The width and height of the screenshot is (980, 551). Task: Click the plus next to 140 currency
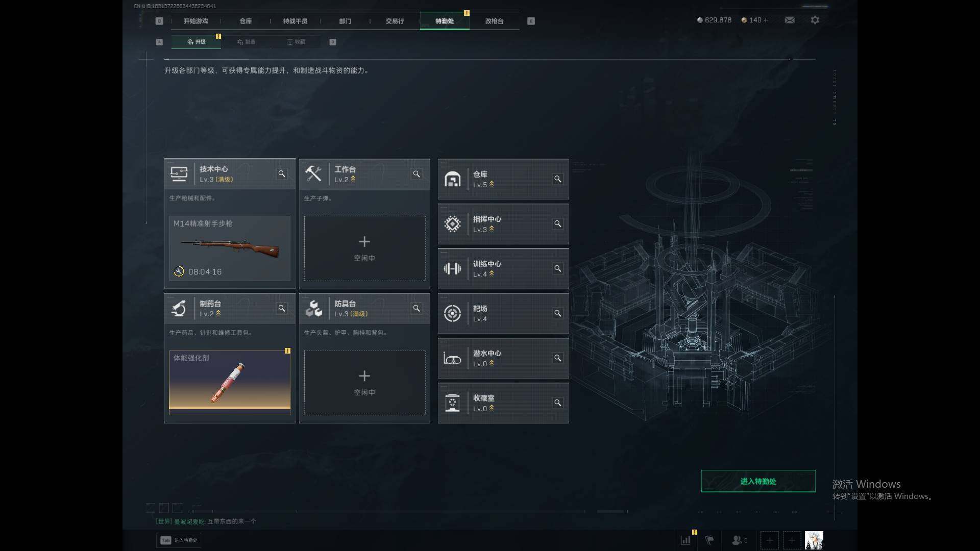coord(766,20)
